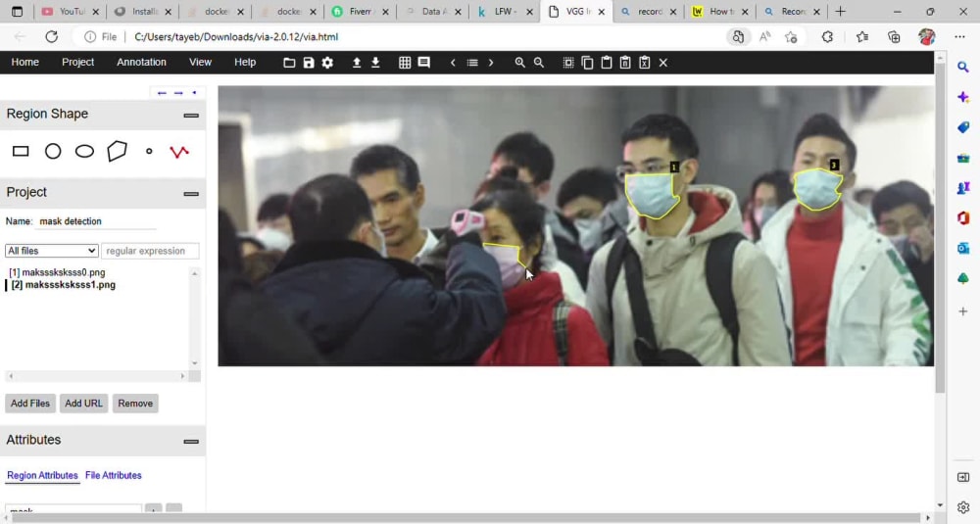The height and width of the screenshot is (524, 980).
Task: Collapse the Attributes panel
Action: click(191, 442)
